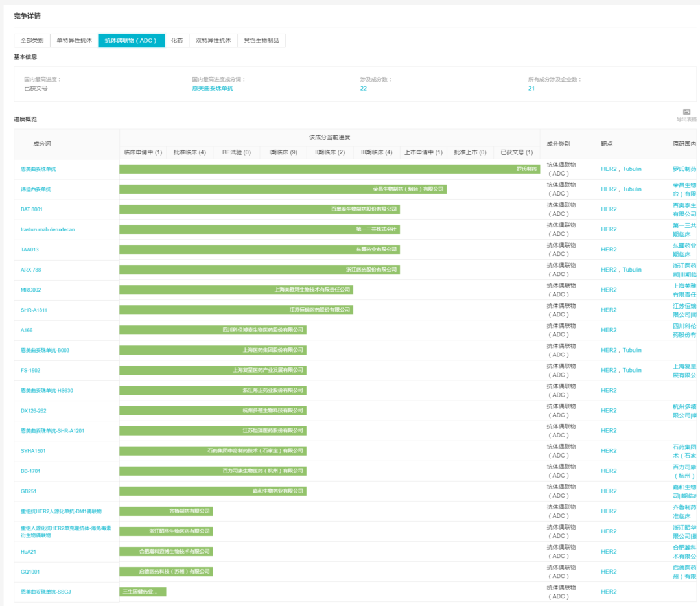Viewport: 700px width, 606px height.
Task: Open the BB-1701 ingredient link
Action: [30, 471]
